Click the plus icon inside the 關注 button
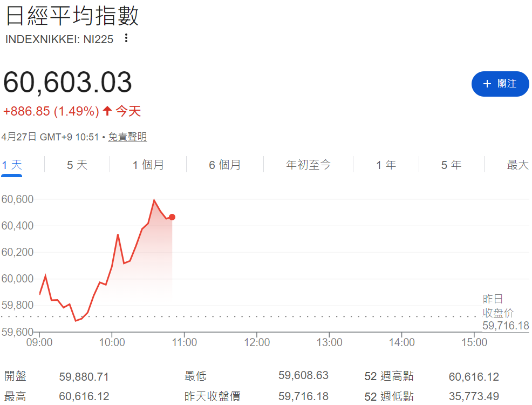This screenshot has width=532, height=405. pos(487,84)
